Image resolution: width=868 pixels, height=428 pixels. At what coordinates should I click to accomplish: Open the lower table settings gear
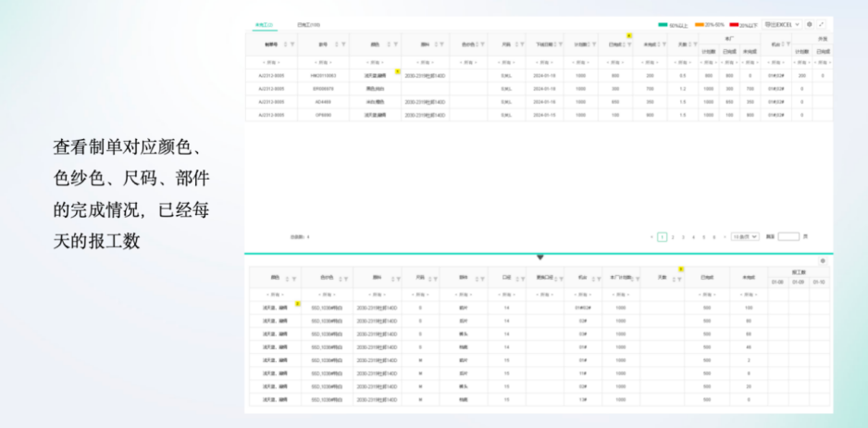pyautogui.click(x=823, y=261)
